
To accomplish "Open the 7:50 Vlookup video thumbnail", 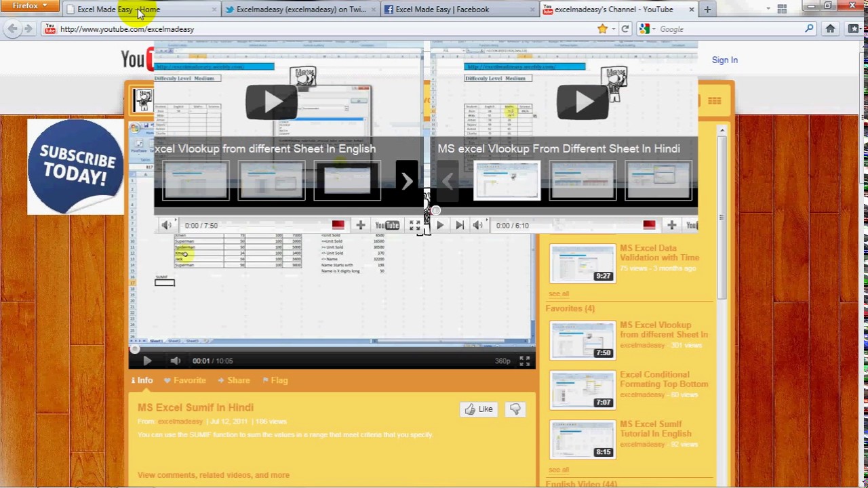I will coord(583,340).
